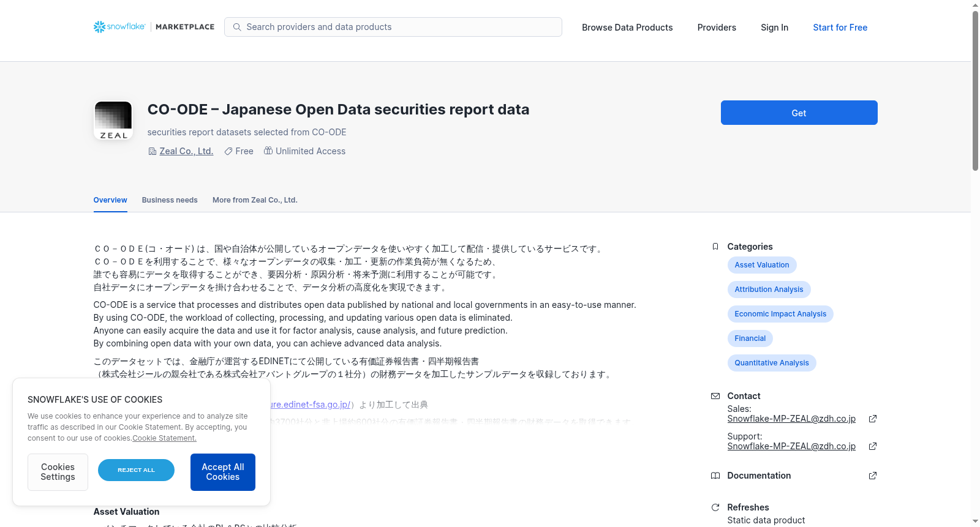The height and width of the screenshot is (527, 980).
Task: Click the Support email address link
Action: point(791,446)
